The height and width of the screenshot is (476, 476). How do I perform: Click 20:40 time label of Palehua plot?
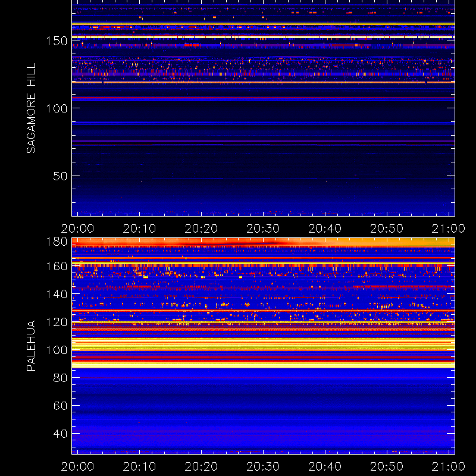pos(325,466)
